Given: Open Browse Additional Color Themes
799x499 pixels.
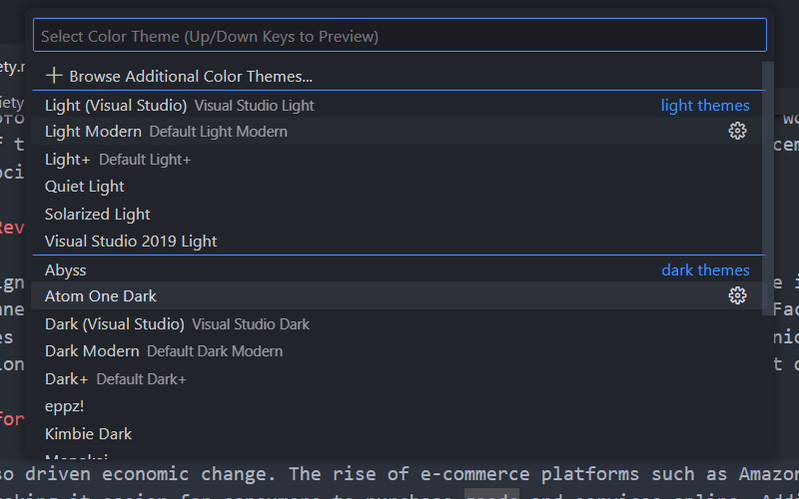Looking at the screenshot, I should tap(190, 76).
